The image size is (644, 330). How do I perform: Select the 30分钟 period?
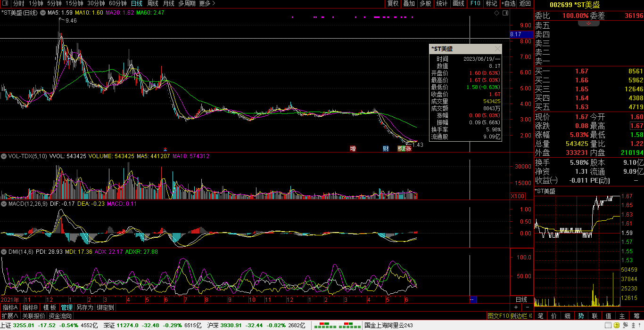(96, 3)
